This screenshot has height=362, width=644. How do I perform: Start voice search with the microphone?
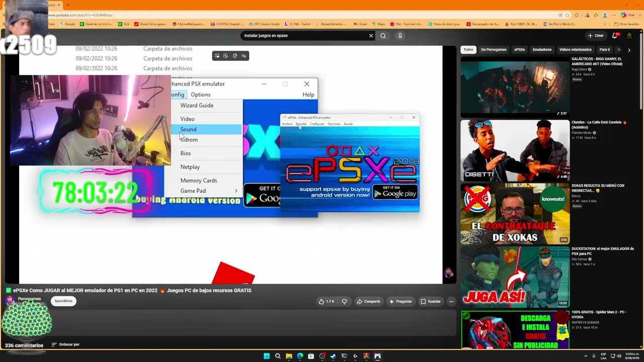400,36
